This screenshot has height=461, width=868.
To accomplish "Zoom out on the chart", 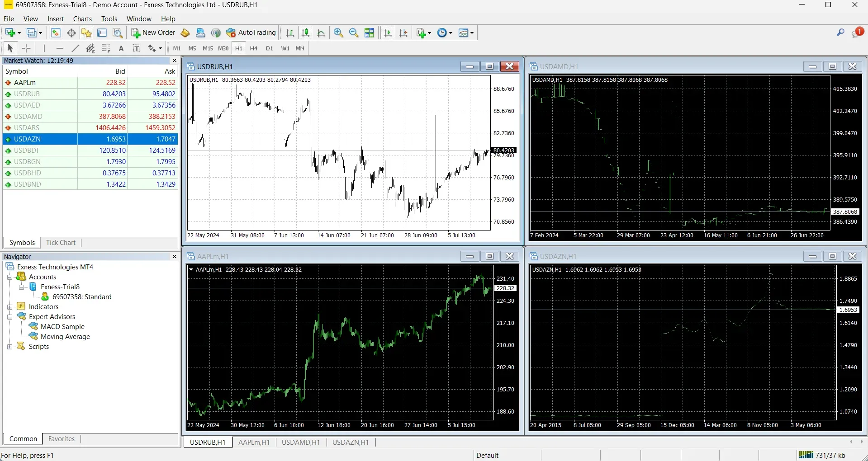I will click(x=354, y=33).
